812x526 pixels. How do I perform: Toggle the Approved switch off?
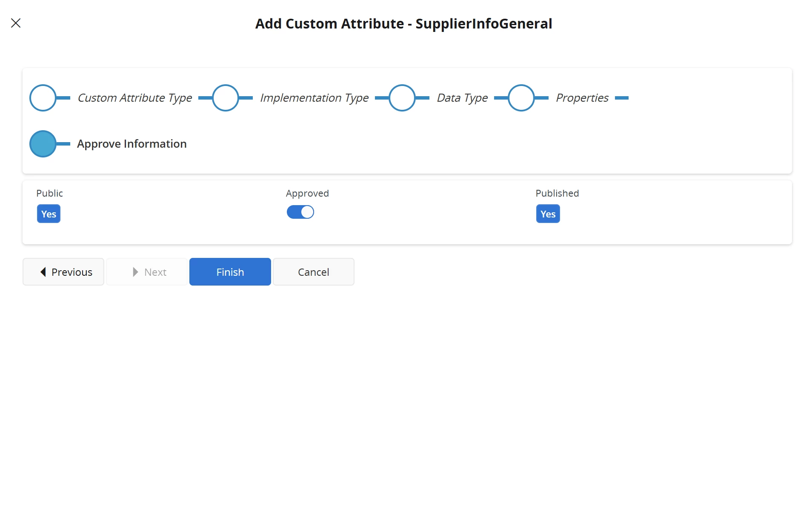[x=300, y=212]
